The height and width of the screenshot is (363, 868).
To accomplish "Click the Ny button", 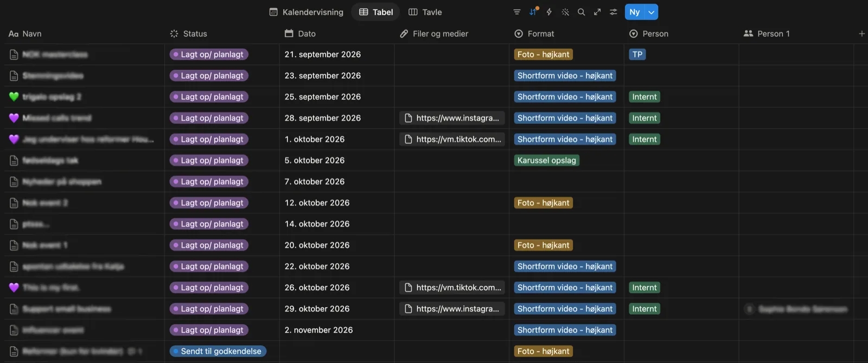I will 635,12.
